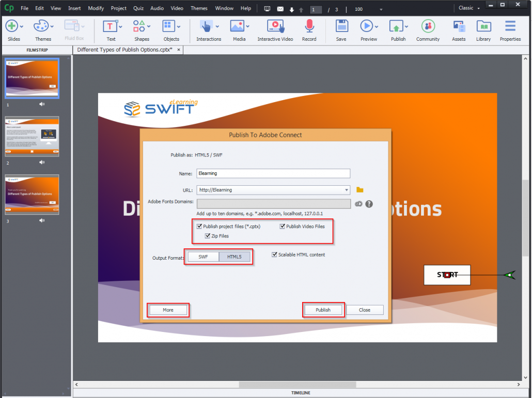The image size is (532, 398).
Task: Click the next slide down arrow
Action: click(x=292, y=10)
